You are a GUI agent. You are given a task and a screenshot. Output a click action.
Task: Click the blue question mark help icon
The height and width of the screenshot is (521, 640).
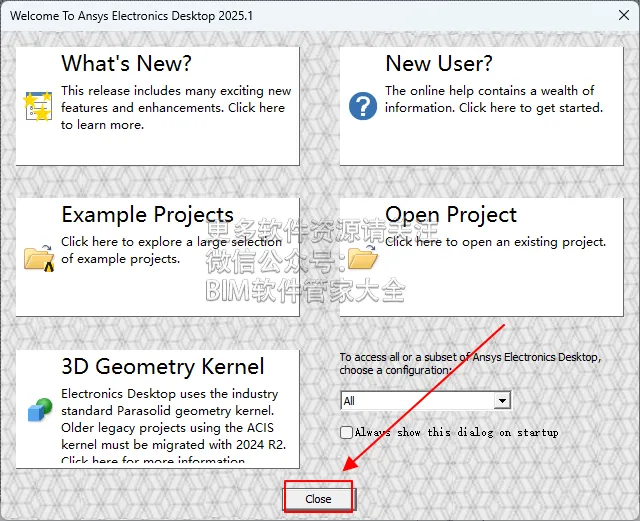click(363, 106)
